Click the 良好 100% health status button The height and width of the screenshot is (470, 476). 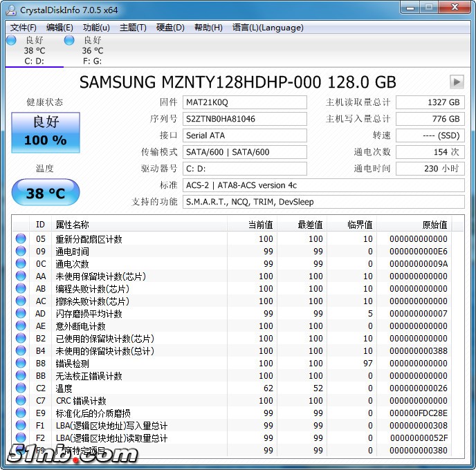click(46, 132)
